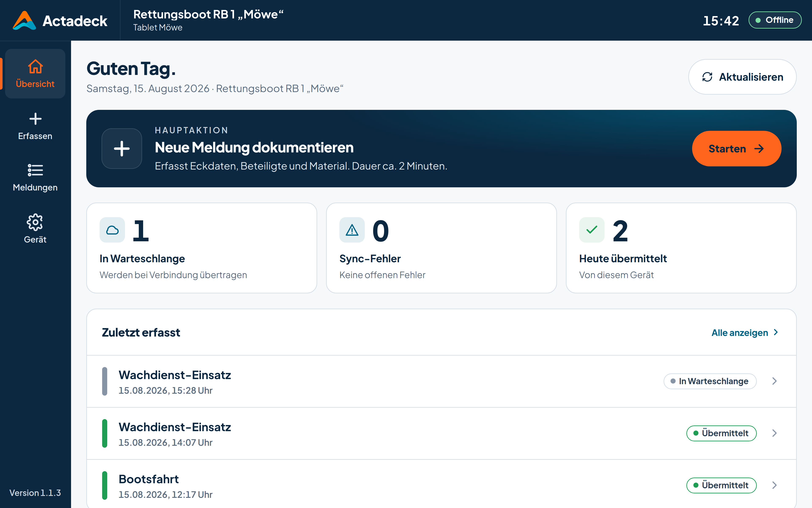
Task: Click the Neue Meldung dokumentieren title
Action: coord(254,148)
